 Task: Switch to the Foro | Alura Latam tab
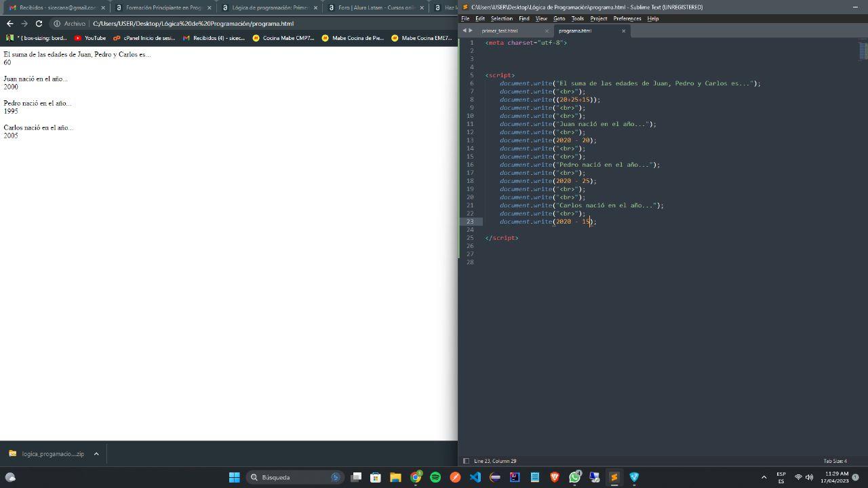(375, 7)
